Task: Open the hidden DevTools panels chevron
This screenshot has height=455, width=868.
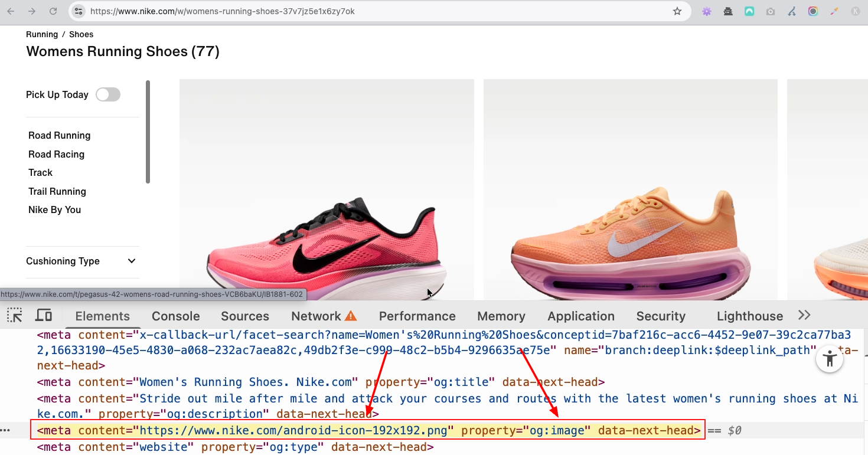Action: tap(804, 315)
